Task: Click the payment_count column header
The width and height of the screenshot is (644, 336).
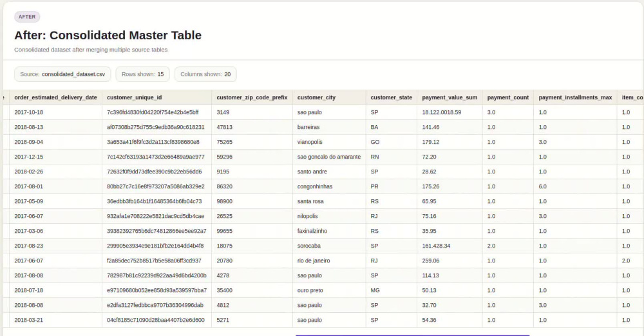Action: pos(507,97)
